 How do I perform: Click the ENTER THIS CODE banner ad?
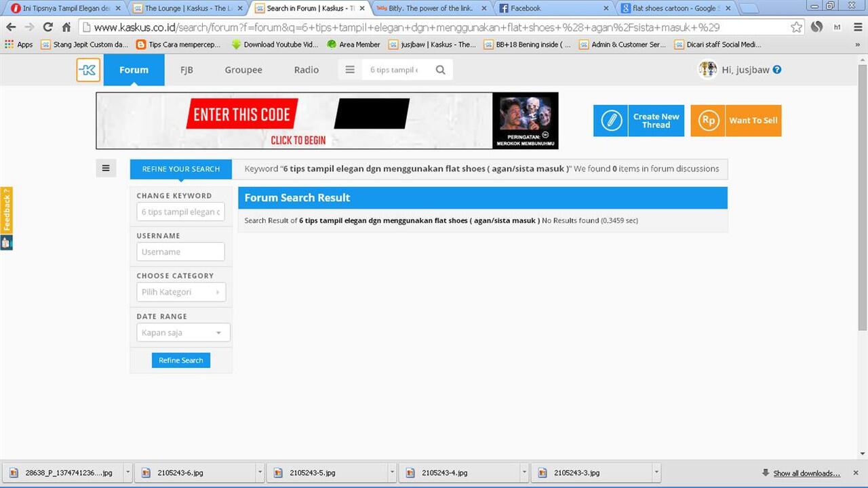tap(327, 121)
